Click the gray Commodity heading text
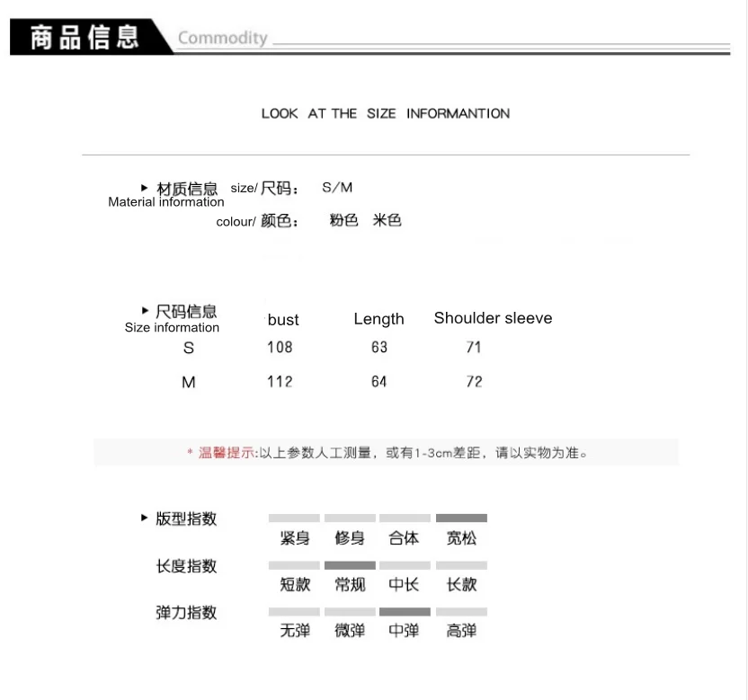The image size is (748, 700). (x=222, y=38)
